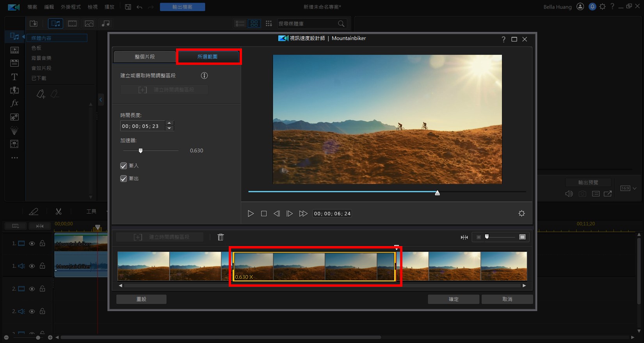Open the library menu grid-dots dropdown
The image size is (644, 343).
(269, 23)
